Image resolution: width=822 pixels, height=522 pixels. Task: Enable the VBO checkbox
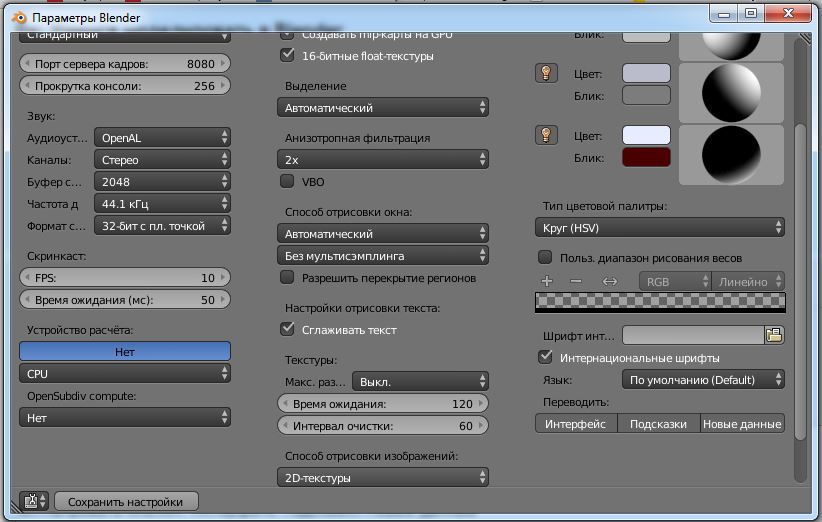(288, 182)
